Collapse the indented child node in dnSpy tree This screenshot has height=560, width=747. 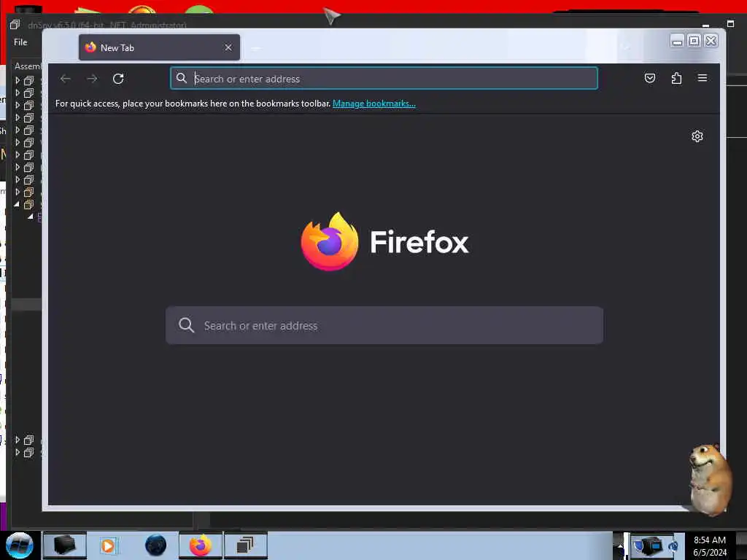[31, 217]
